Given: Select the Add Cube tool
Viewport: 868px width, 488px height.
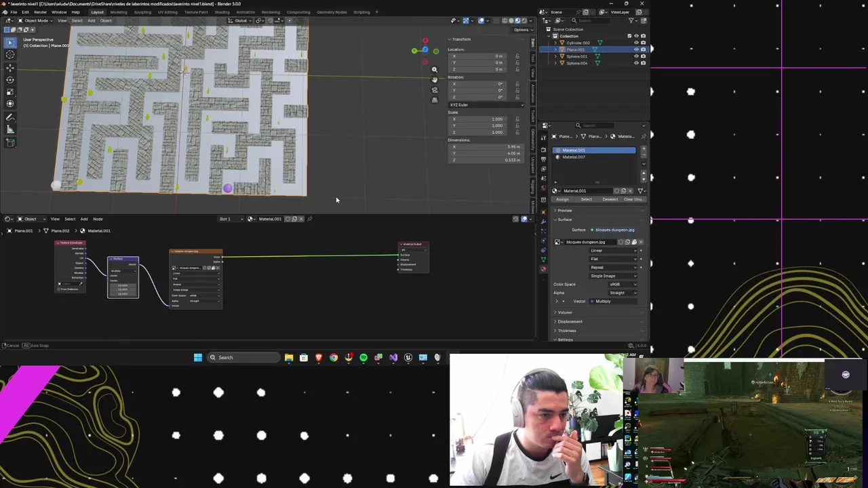Looking at the screenshot, I should tap(10, 142).
